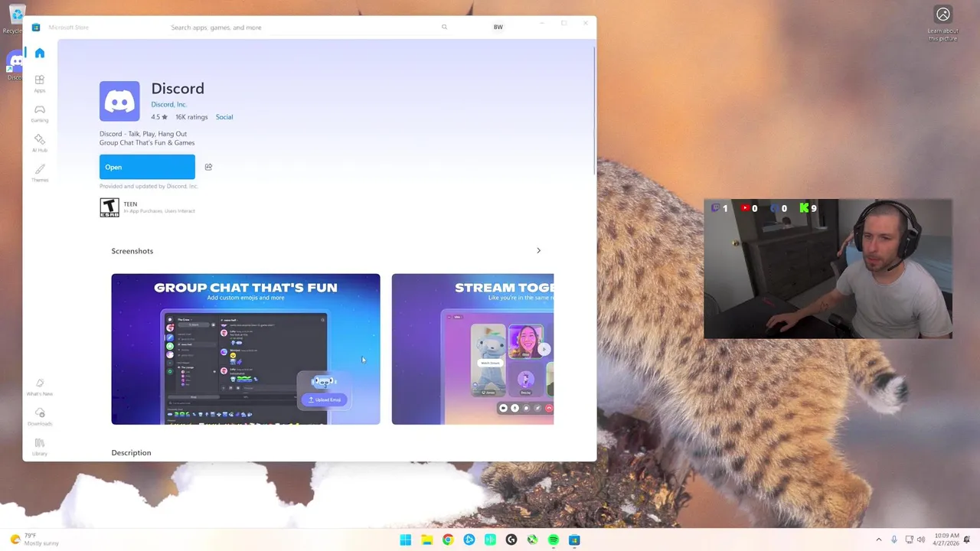This screenshot has width=980, height=551.
Task: Open Discord, Inc. publisher link
Action: [x=168, y=104]
